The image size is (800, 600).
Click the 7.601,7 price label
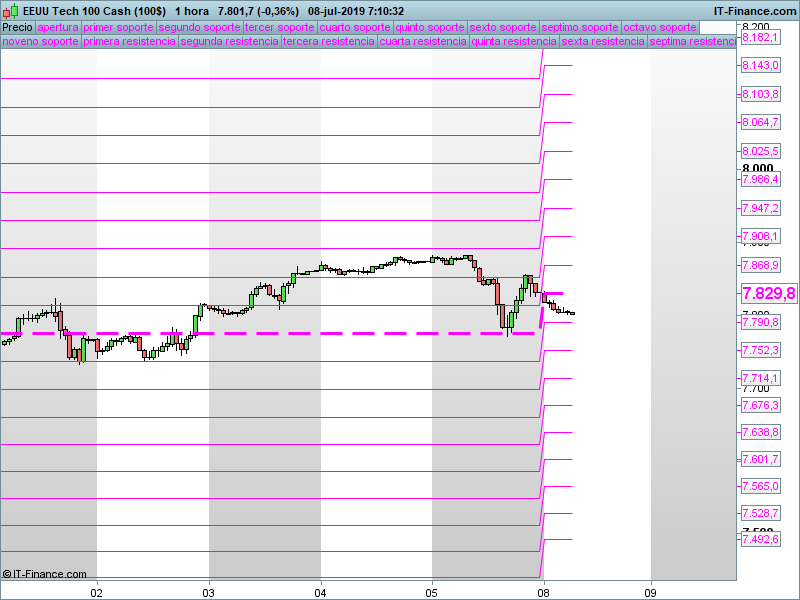click(x=760, y=459)
